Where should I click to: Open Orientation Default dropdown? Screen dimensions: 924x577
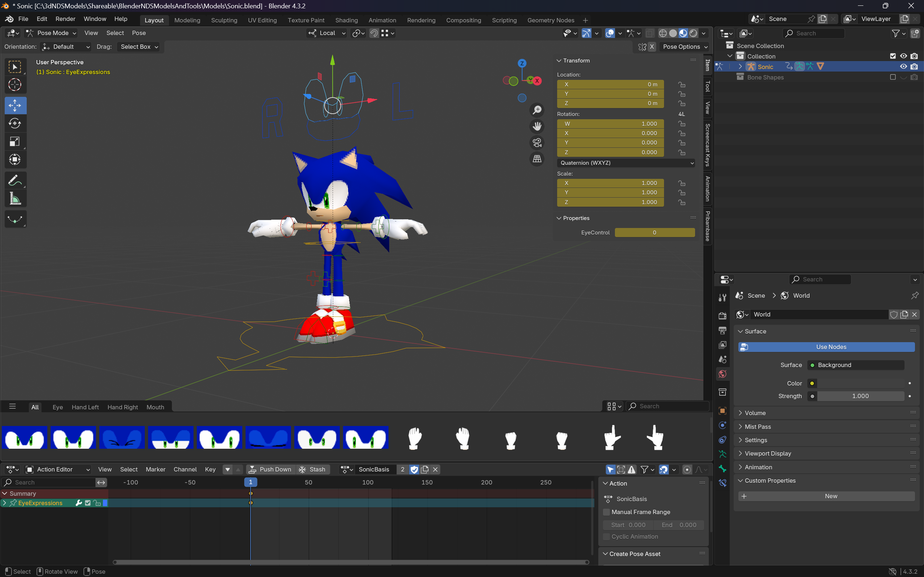66,47
